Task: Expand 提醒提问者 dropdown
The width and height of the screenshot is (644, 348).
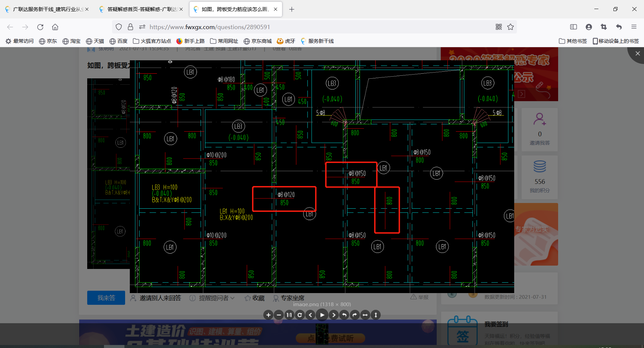Action: coord(212,298)
